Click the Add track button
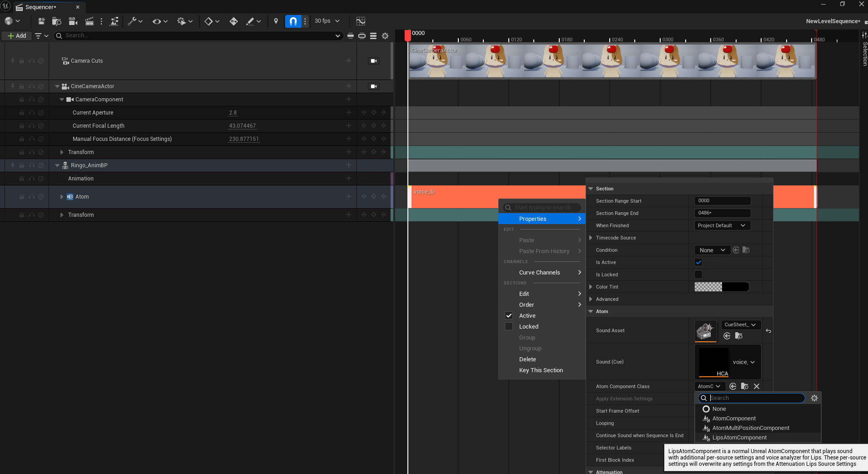The width and height of the screenshot is (868, 474). (x=17, y=36)
